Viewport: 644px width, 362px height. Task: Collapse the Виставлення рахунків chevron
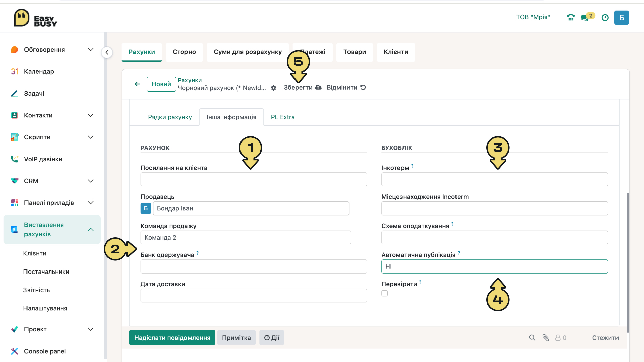[x=91, y=229]
